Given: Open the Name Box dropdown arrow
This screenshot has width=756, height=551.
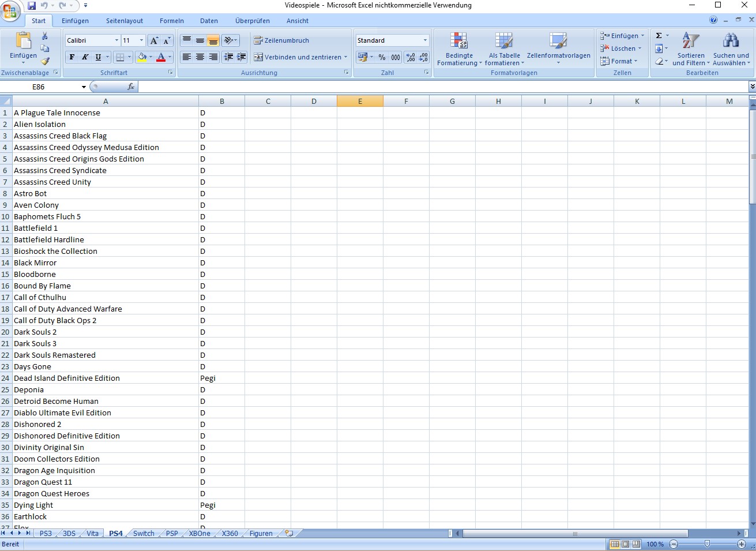Looking at the screenshot, I should [x=84, y=87].
